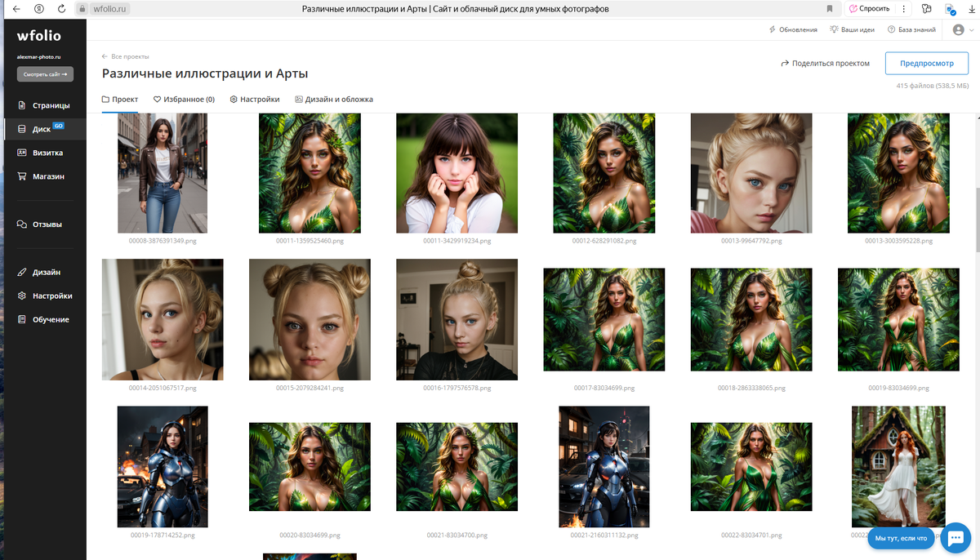This screenshot has width=980, height=560.
Task: Open the chat bubble widget icon
Action: [x=955, y=537]
